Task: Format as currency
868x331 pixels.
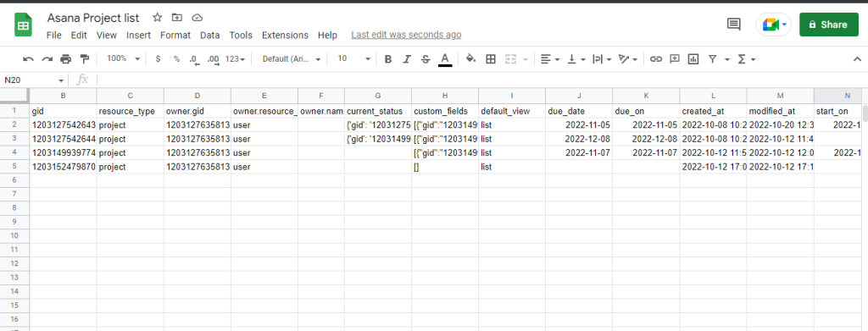Action: (158, 58)
